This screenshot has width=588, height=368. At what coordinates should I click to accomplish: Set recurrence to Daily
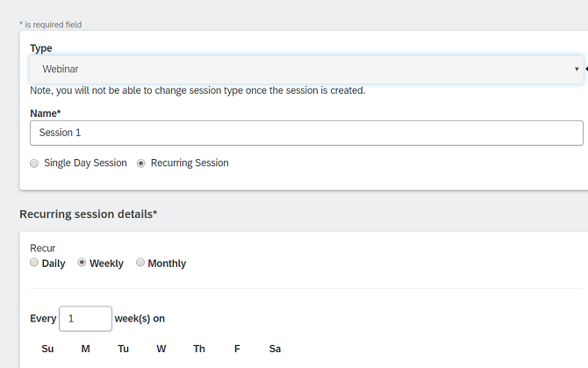(34, 263)
